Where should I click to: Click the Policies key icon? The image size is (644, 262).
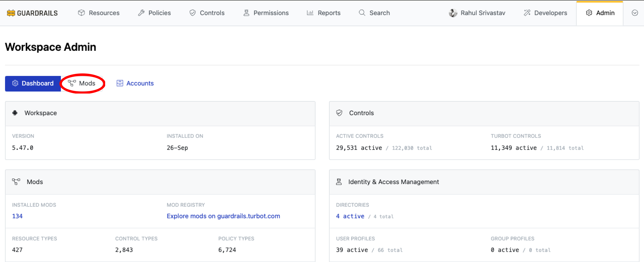click(x=141, y=13)
